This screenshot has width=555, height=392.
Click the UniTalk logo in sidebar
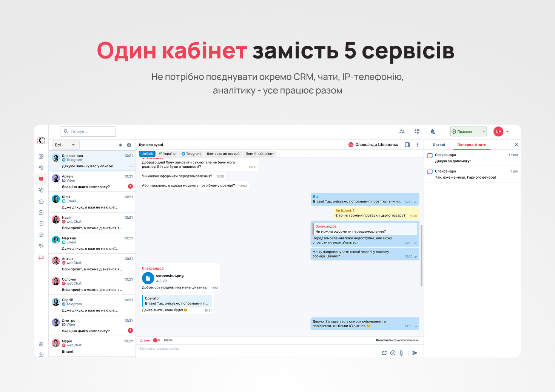click(41, 140)
